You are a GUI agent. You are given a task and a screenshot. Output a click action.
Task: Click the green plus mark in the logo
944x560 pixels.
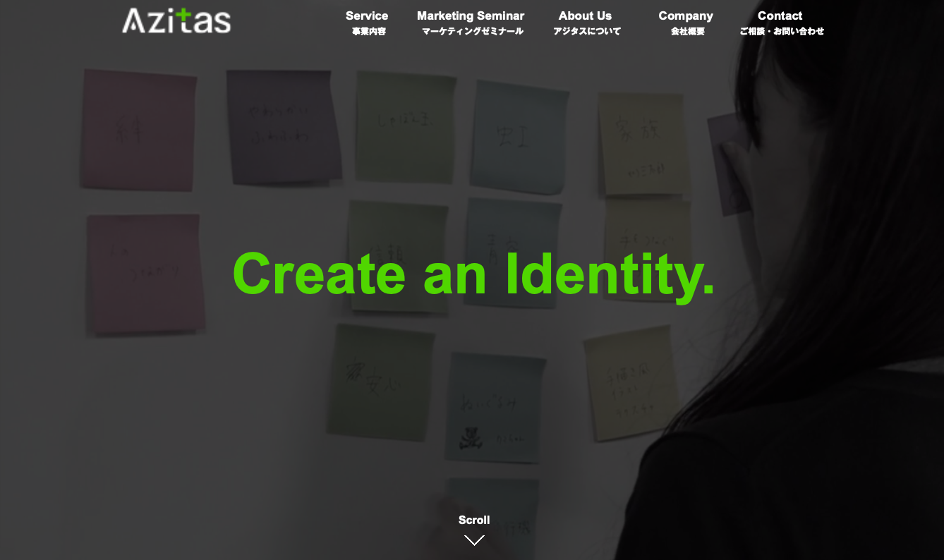(183, 16)
